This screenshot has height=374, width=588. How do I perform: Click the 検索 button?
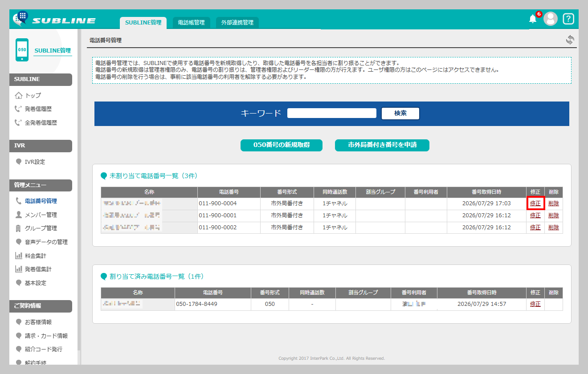pyautogui.click(x=400, y=113)
